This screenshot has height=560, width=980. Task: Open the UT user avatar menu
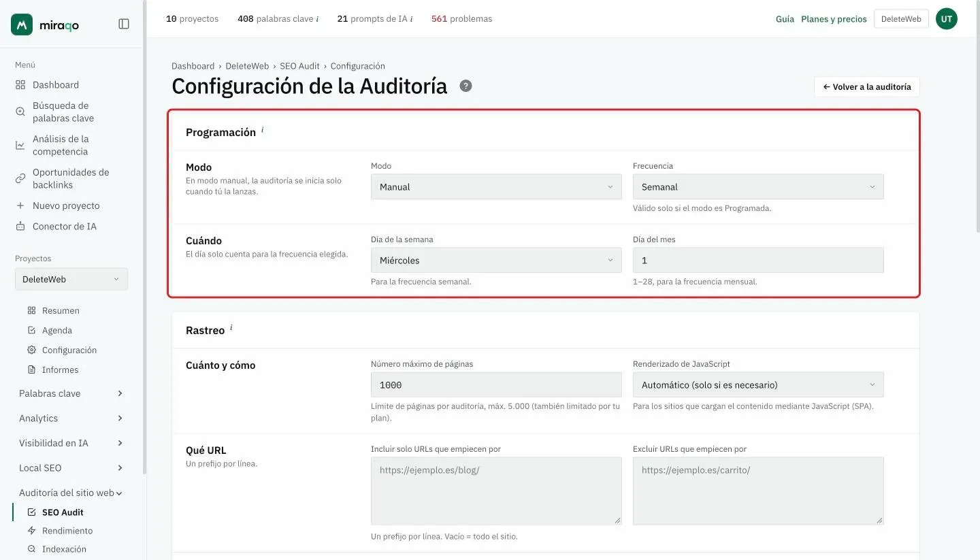coord(947,19)
